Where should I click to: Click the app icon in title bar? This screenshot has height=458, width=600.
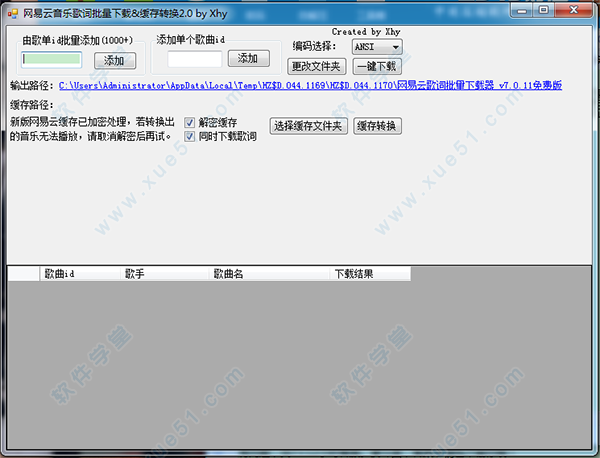13,14
